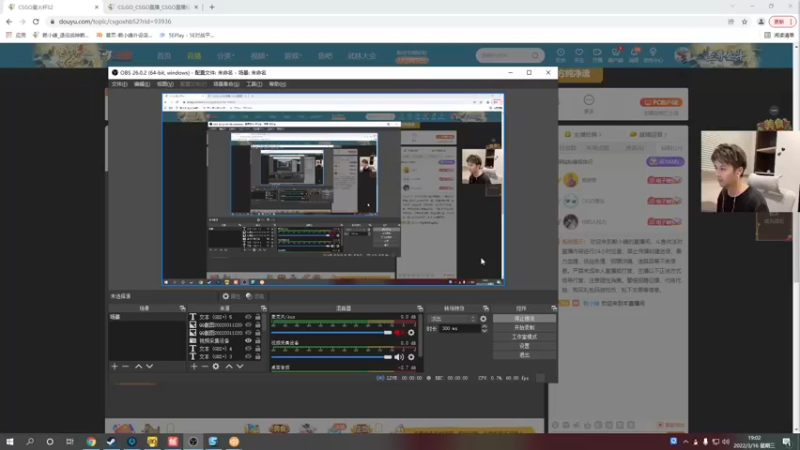Open Douyu 分类 navigation dropdown
This screenshot has height=450, width=800.
coord(225,56)
